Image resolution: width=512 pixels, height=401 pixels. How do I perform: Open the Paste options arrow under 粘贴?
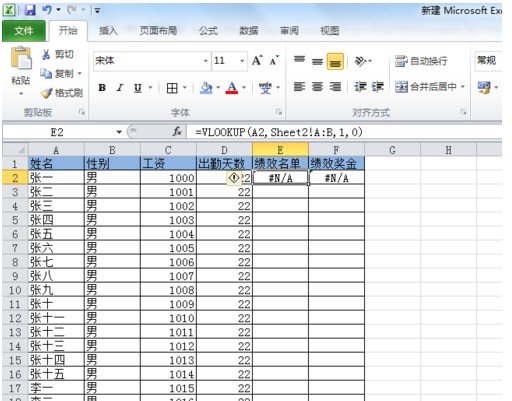pyautogui.click(x=21, y=94)
